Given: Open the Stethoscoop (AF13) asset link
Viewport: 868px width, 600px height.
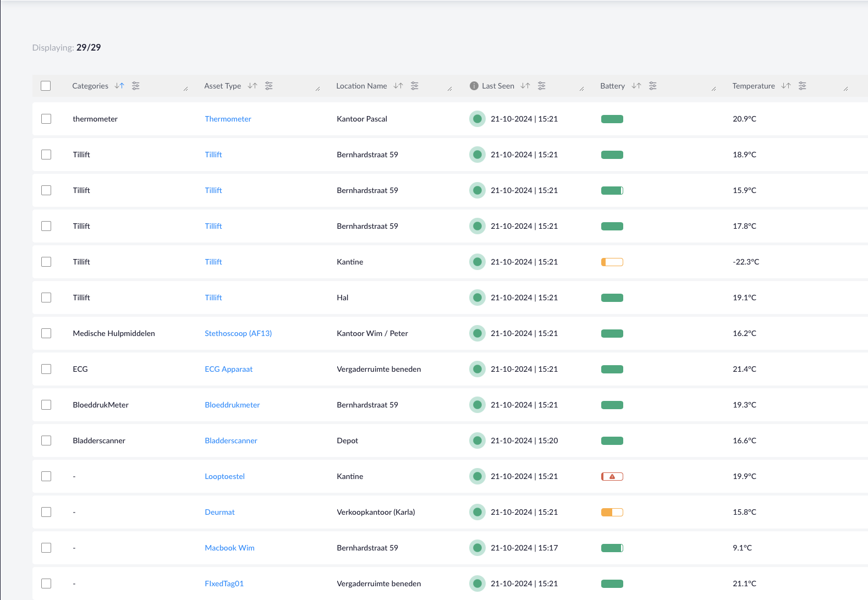Looking at the screenshot, I should tap(238, 333).
